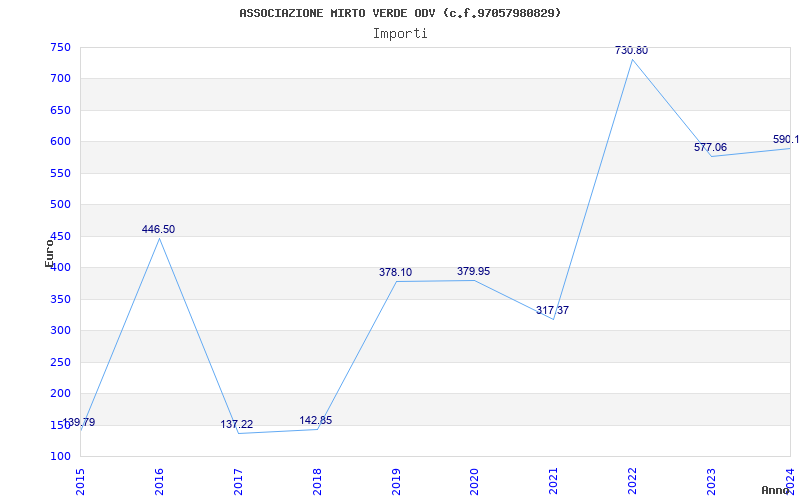The height and width of the screenshot is (500, 800).
Task: Click the 2016 x-axis label
Action: (x=159, y=482)
